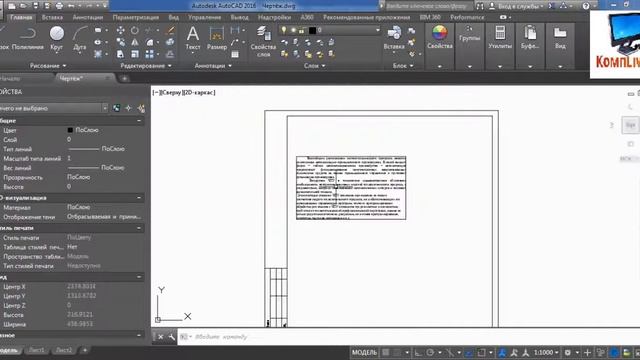This screenshot has width=640, height=360.
Task: Click the [2D-каркас] visual style label
Action: [x=199, y=93]
